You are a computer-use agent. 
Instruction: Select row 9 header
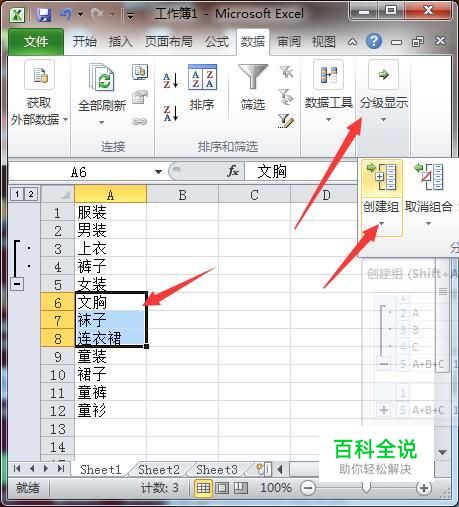click(x=58, y=357)
